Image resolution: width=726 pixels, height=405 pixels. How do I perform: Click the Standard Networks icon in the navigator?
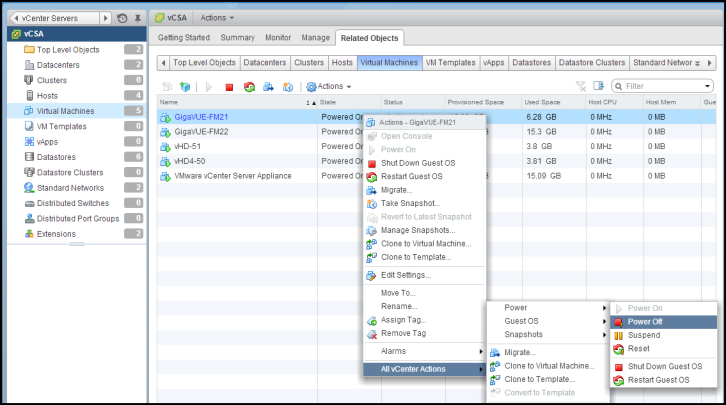tap(29, 187)
